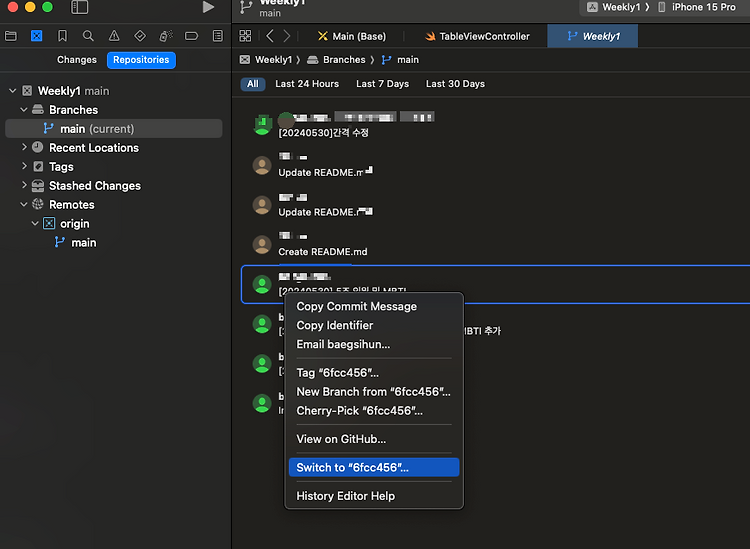750x549 pixels.
Task: Click the Weekly1 project icon in breadcrumb
Action: pyautogui.click(x=245, y=60)
